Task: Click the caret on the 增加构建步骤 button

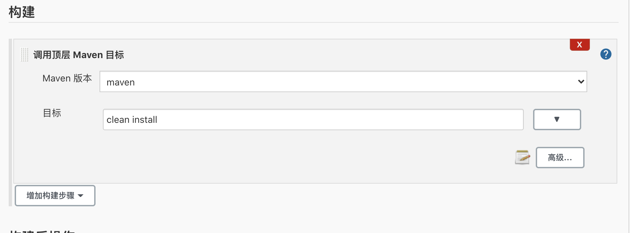Action: coord(80,196)
